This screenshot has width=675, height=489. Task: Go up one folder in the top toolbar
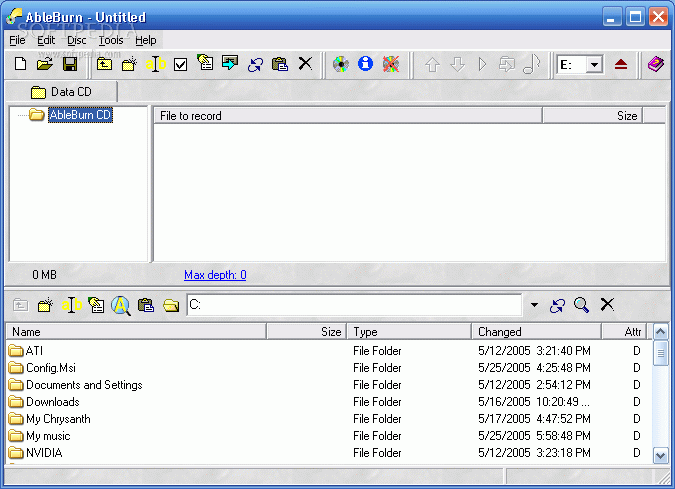105,64
